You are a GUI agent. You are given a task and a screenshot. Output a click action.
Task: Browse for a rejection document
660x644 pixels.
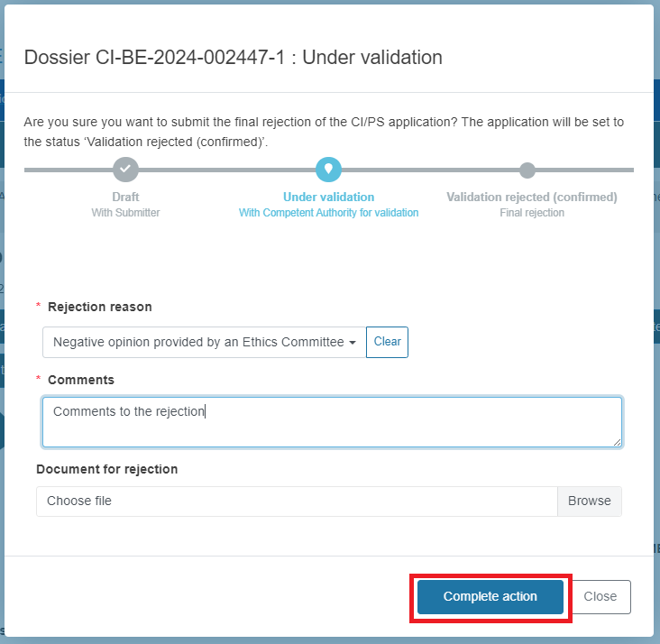point(590,501)
